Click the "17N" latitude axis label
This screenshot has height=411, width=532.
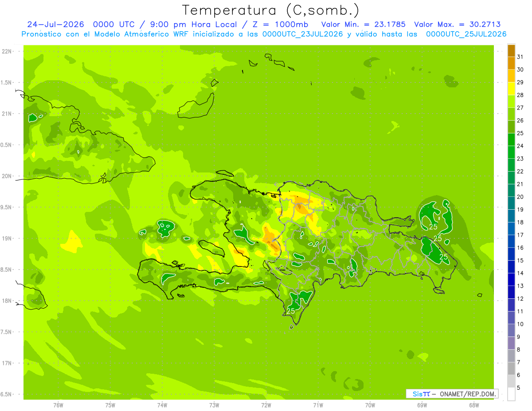tap(8, 363)
